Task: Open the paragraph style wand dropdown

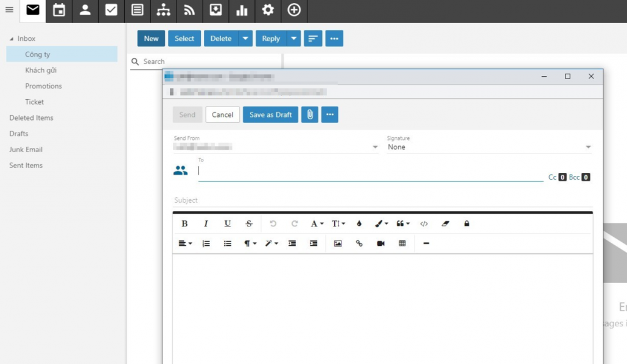Action: 271,243
